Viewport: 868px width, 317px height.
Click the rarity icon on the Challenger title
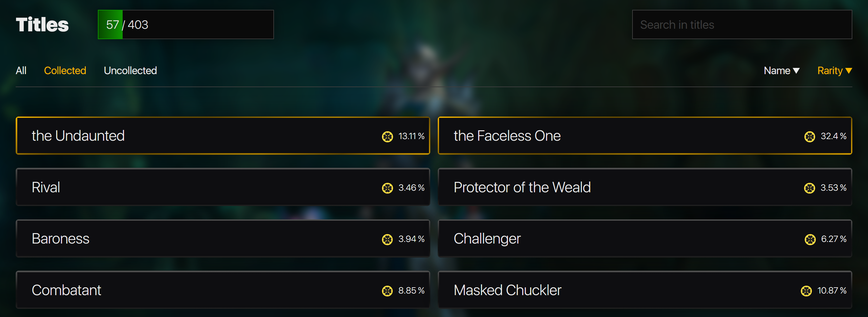coord(810,239)
